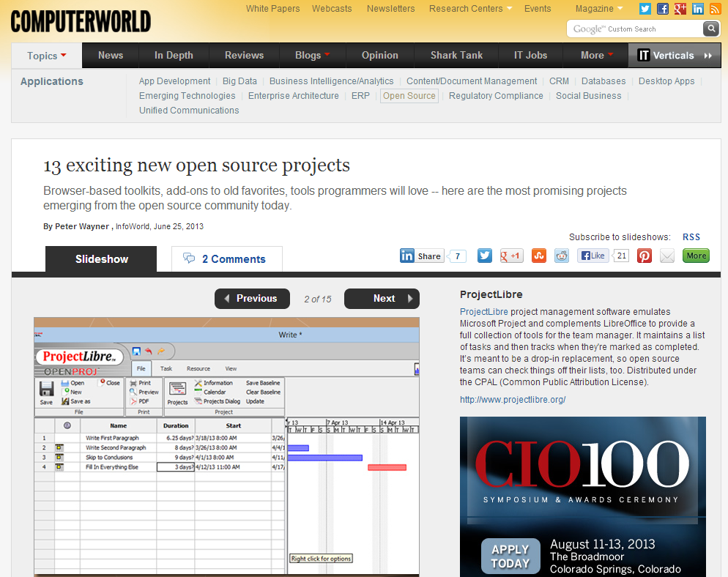Image resolution: width=728 pixels, height=577 pixels.
Task: Click the ProjectLibre slideshow screenshot image
Action: (x=226, y=447)
